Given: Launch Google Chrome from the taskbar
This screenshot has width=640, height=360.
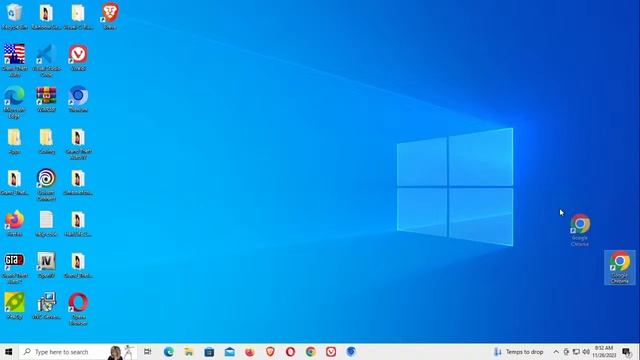Looking at the screenshot, I should (311, 351).
